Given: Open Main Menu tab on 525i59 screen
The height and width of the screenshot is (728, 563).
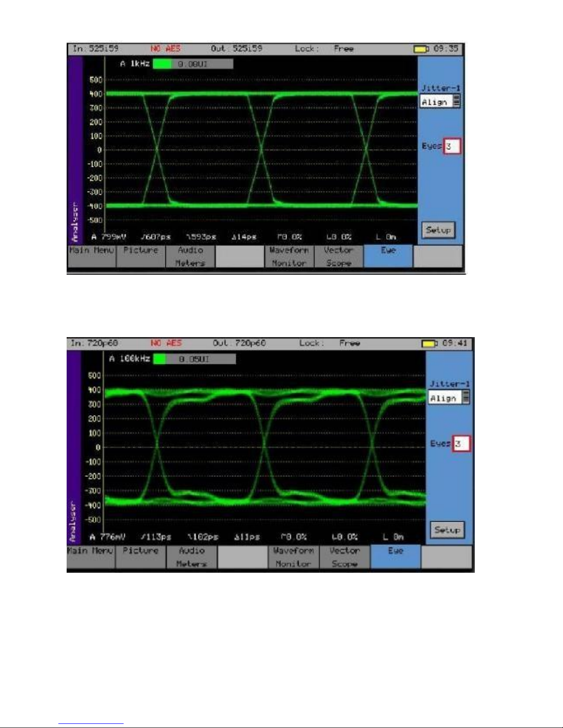Looking at the screenshot, I should [91, 256].
